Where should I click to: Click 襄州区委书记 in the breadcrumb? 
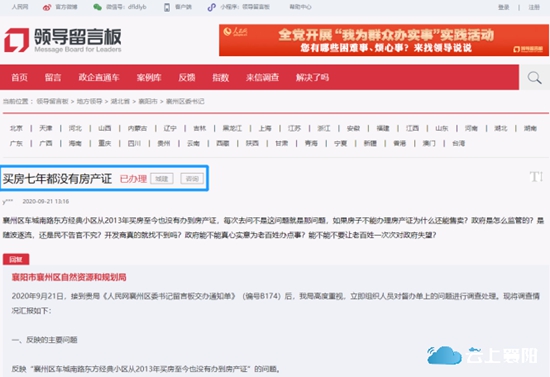tap(185, 101)
